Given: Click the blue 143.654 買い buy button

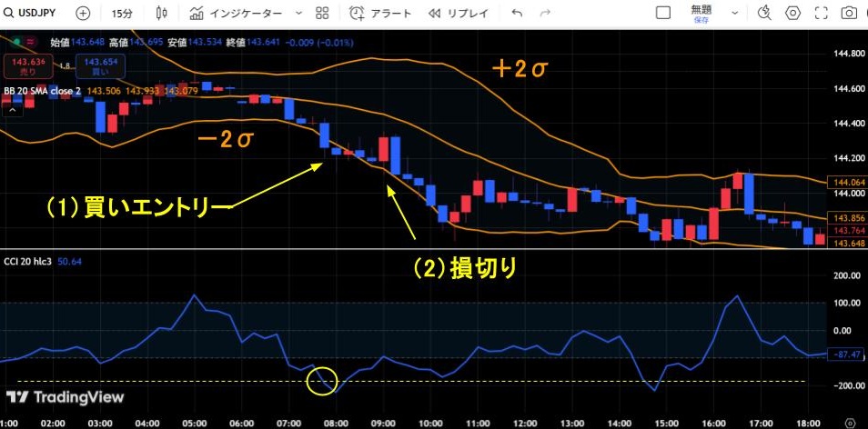Looking at the screenshot, I should pos(101,66).
